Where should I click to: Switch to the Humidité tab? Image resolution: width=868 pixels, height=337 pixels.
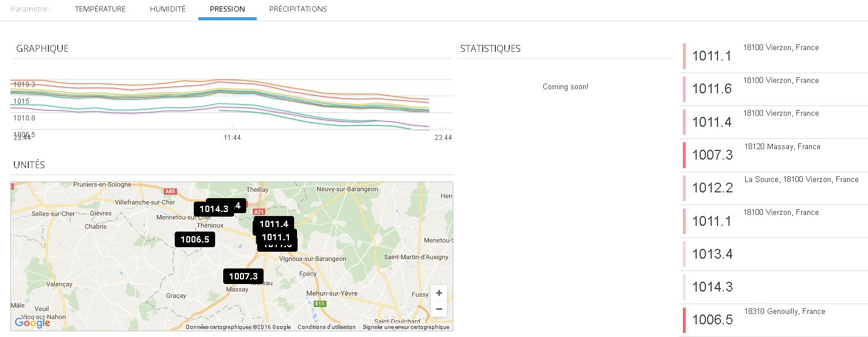coord(167,9)
